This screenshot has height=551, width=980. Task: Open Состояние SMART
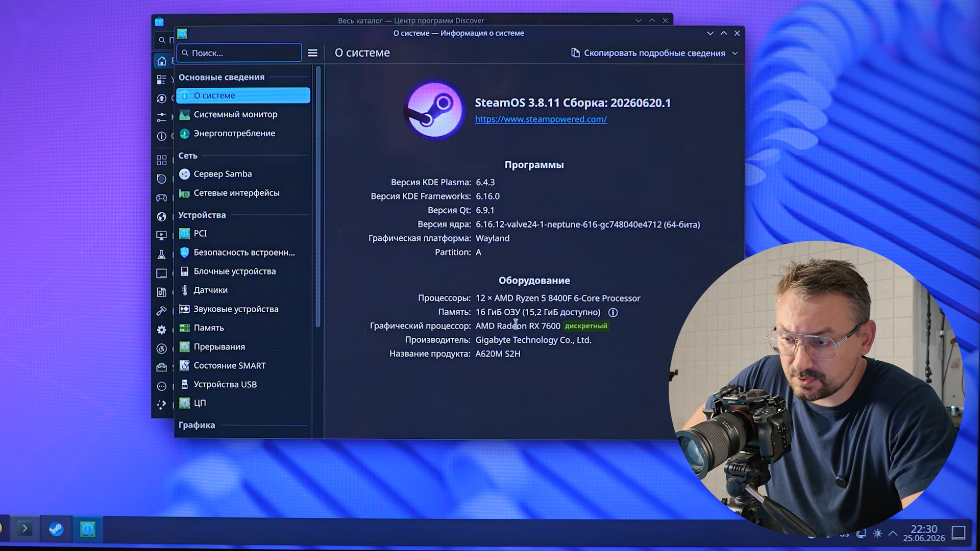click(x=243, y=365)
